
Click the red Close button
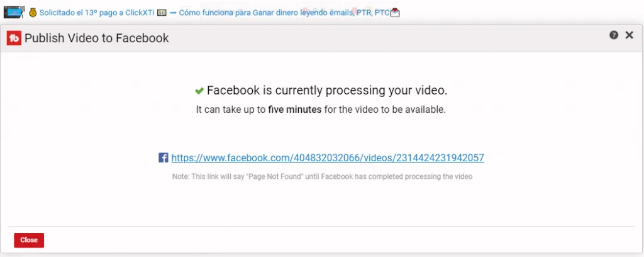click(29, 240)
